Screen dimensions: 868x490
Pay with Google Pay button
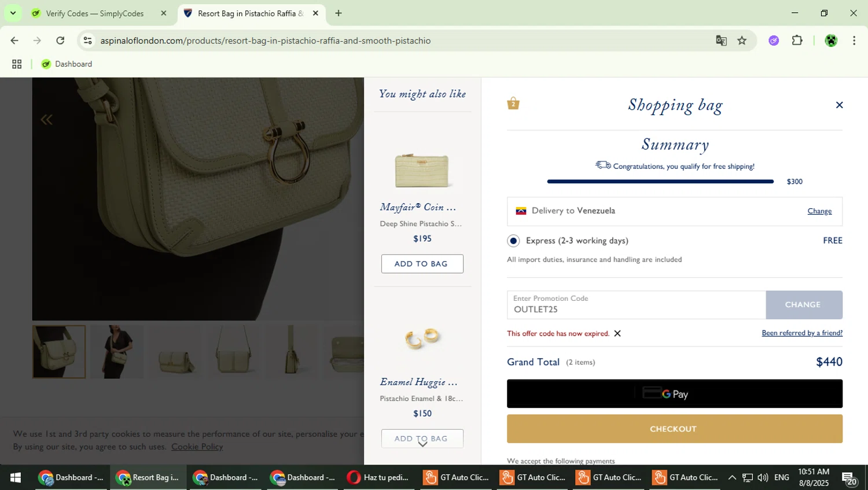tap(675, 394)
